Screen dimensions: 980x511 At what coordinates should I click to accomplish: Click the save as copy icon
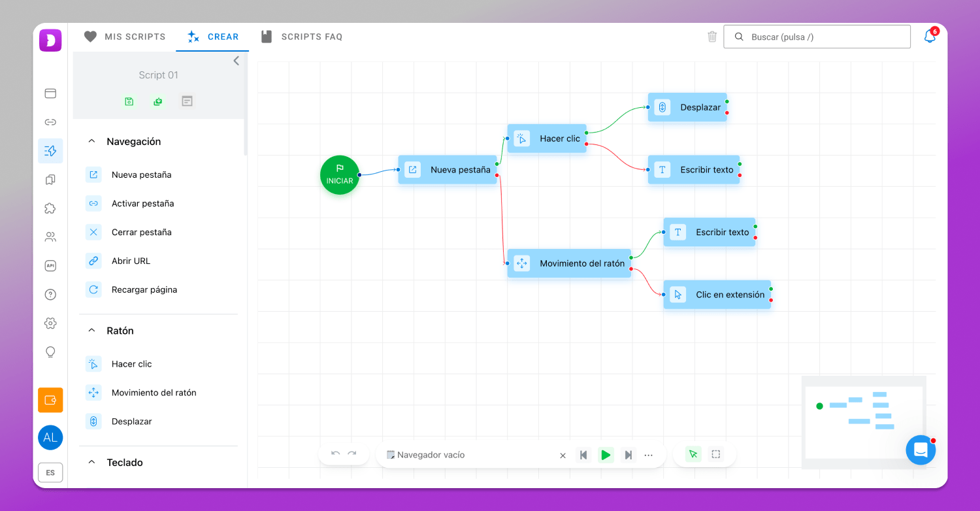pos(157,101)
